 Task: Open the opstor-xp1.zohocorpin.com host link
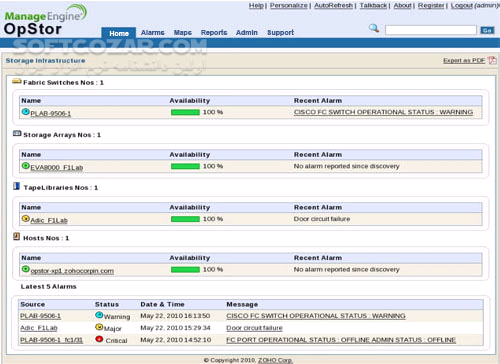72,271
